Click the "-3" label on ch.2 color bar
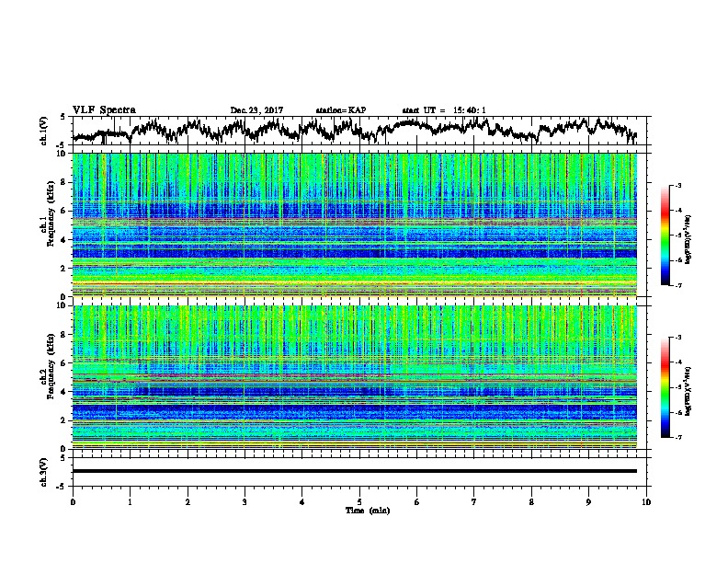Image resolution: width=728 pixels, height=563 pixels. click(x=678, y=338)
